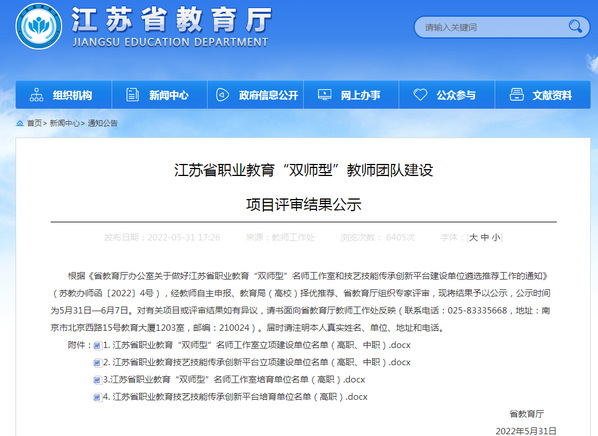
Task: Download attachment 4, the 培育单位名单（高职）docx
Action: [x=235, y=397]
